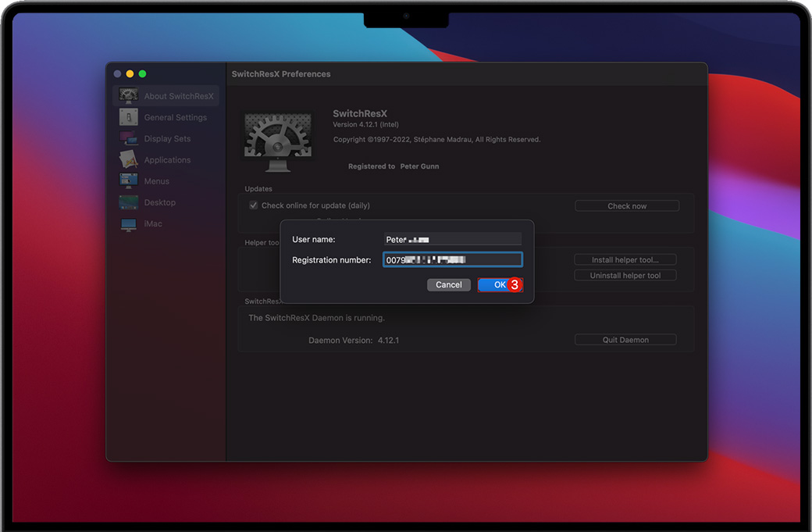
Task: Click the green zoom window button
Action: click(x=142, y=73)
